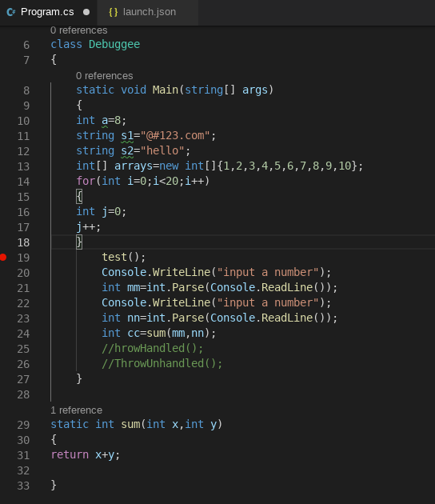The height and width of the screenshot is (504, 435).
Task: Click the unsaved dot on Program.cs tab
Action: click(x=86, y=12)
